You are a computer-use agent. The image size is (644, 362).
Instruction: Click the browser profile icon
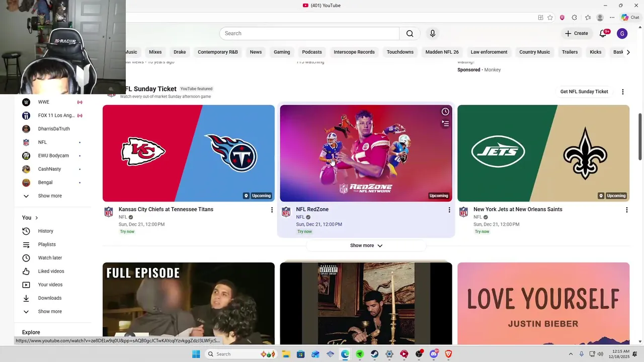click(x=600, y=18)
